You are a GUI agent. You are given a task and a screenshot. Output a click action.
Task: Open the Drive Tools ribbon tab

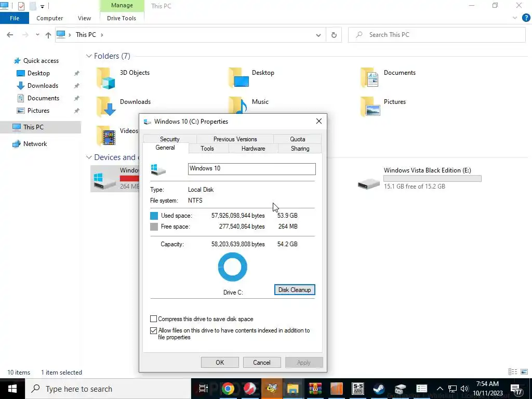pos(122,18)
